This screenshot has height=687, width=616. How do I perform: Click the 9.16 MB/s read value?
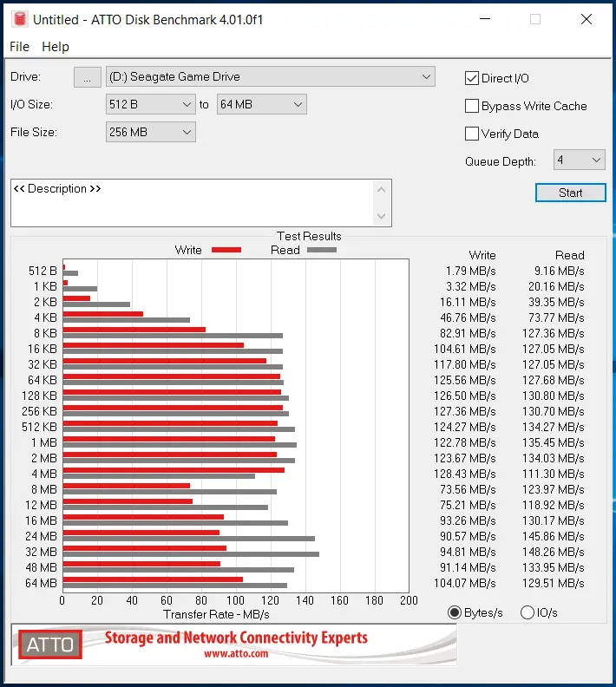[x=559, y=272]
